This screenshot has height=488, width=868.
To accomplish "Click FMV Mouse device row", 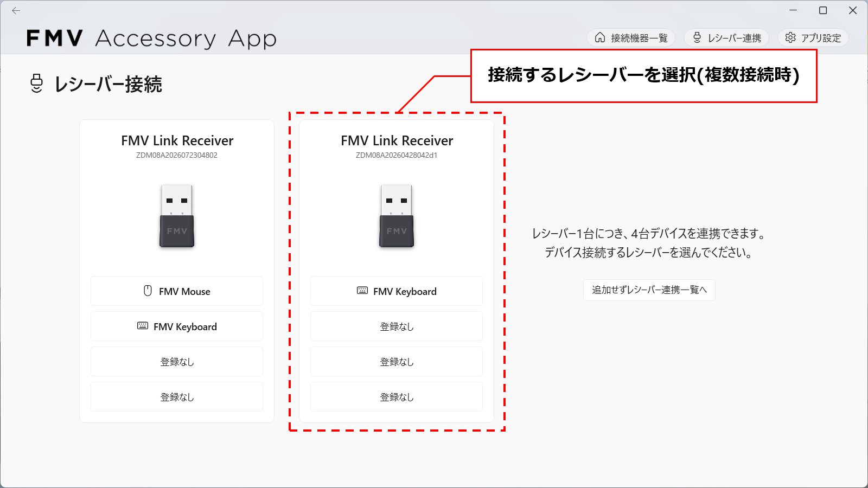I will click(177, 291).
